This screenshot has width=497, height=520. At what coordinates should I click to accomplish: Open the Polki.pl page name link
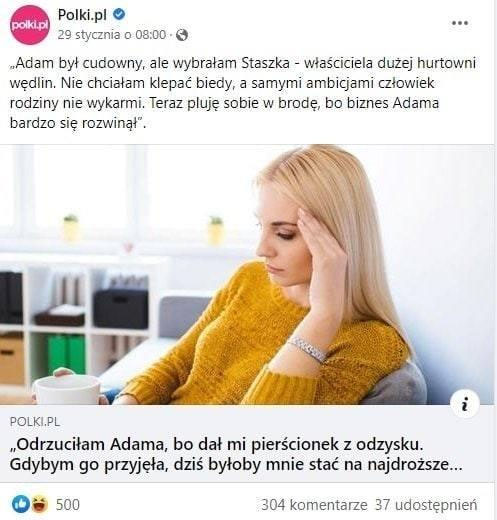(x=82, y=14)
